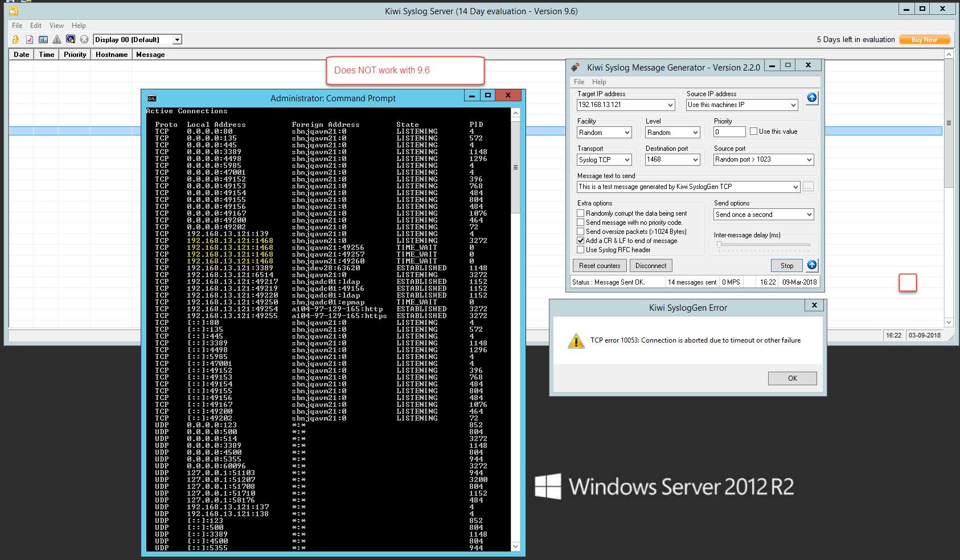Image resolution: width=960 pixels, height=560 pixels.
Task: Click the blue arrow beside the Stop button
Action: pos(812,265)
